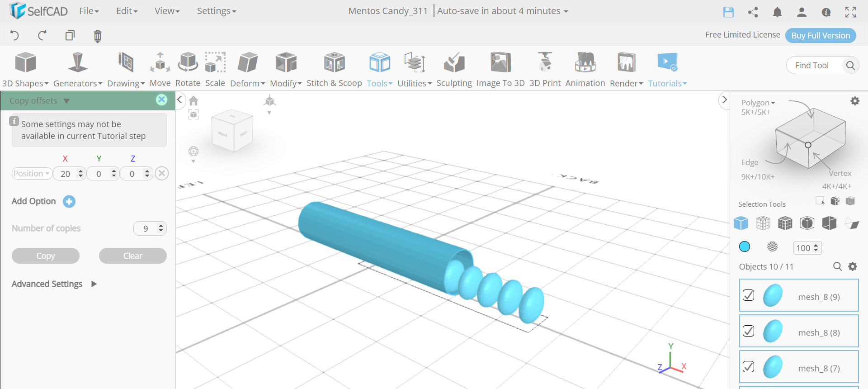This screenshot has width=868, height=389.
Task: Toggle the Polygon selection mode
Action: [x=758, y=103]
